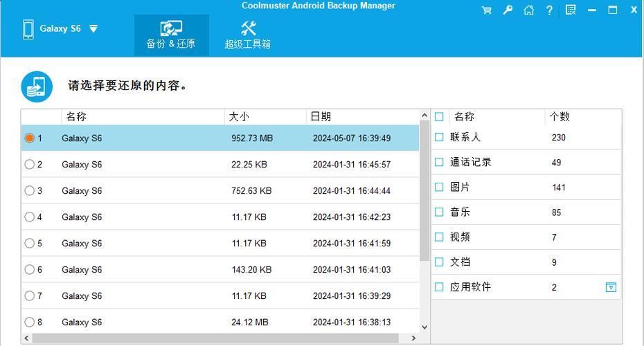Screen dimensions: 644x346
Task: Check the 图片 checkbox
Action: (x=439, y=187)
